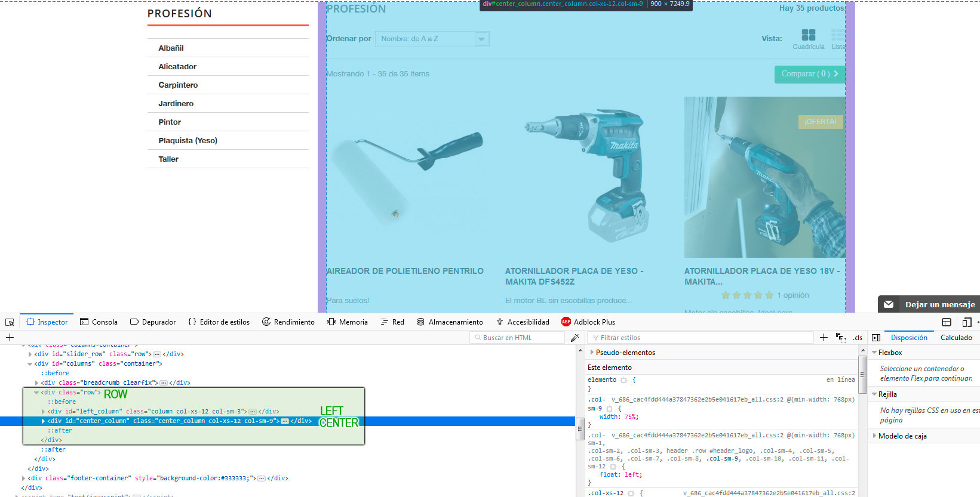The width and height of the screenshot is (980, 497).
Task: Expand the left_column div node
Action: pyautogui.click(x=43, y=412)
